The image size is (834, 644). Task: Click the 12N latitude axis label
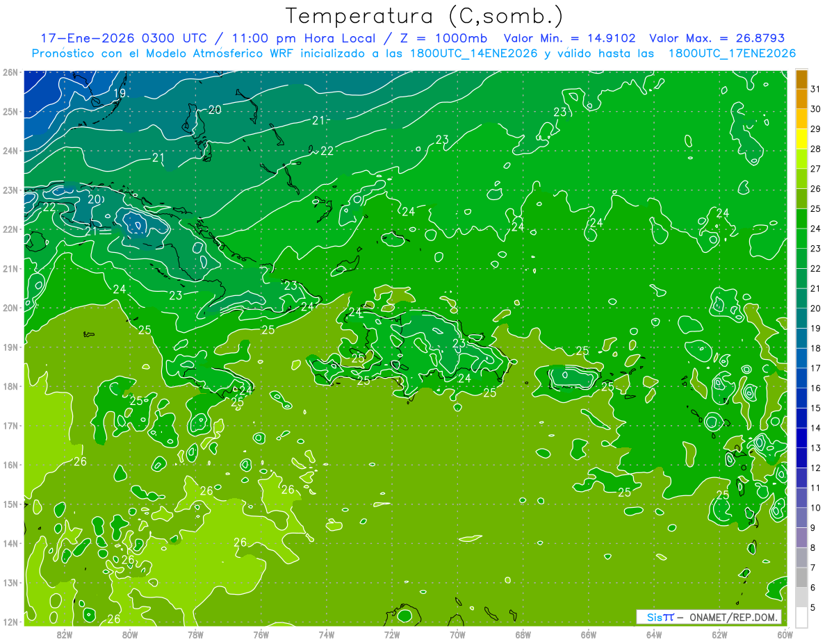(10, 622)
